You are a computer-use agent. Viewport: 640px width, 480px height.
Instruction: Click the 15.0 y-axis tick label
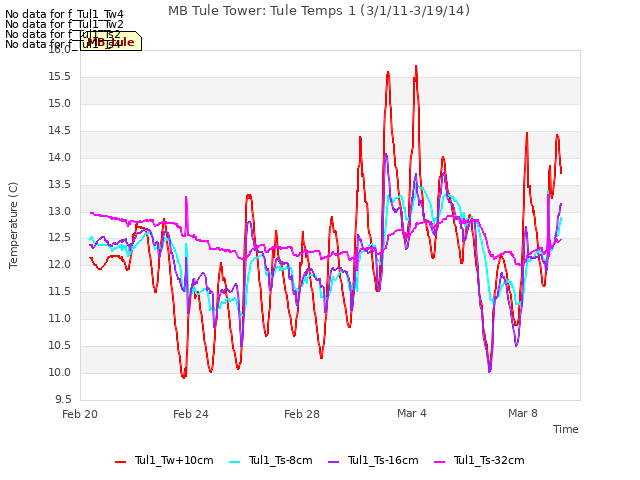pos(60,104)
